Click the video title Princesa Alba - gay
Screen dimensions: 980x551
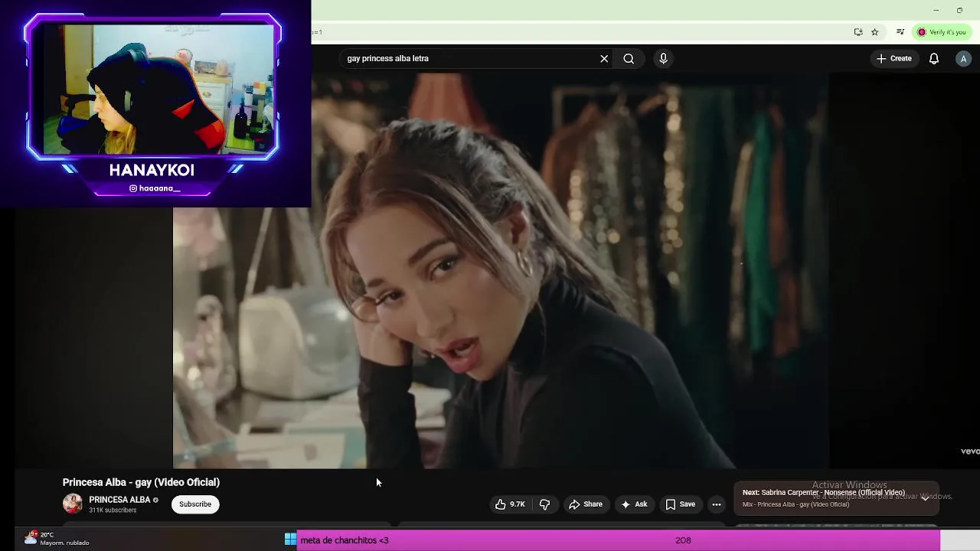(x=141, y=482)
